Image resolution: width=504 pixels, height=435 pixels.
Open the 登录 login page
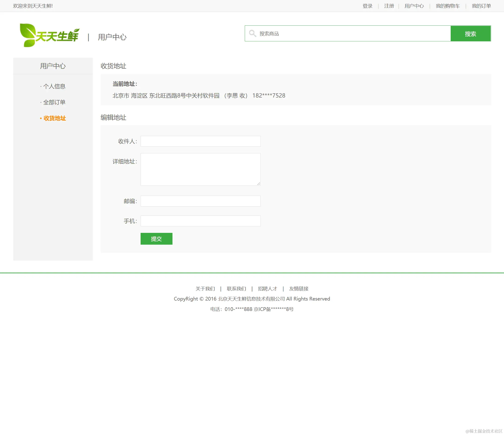pyautogui.click(x=368, y=6)
